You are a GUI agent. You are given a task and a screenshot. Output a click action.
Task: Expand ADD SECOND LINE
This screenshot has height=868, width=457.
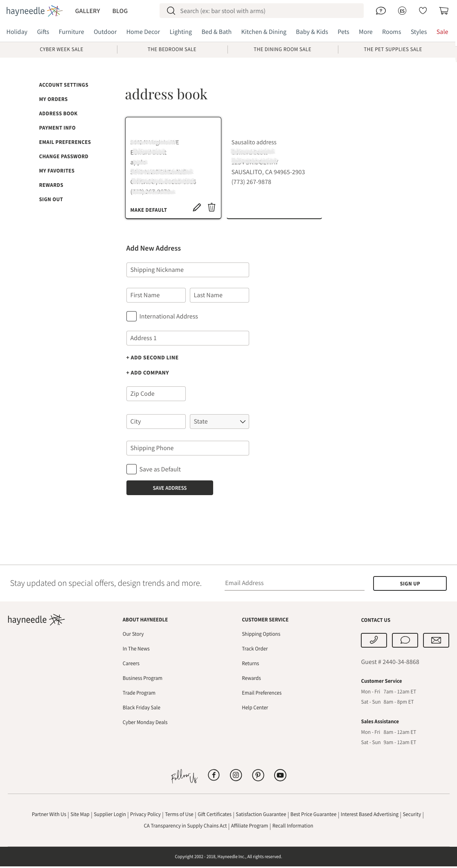pyautogui.click(x=152, y=357)
